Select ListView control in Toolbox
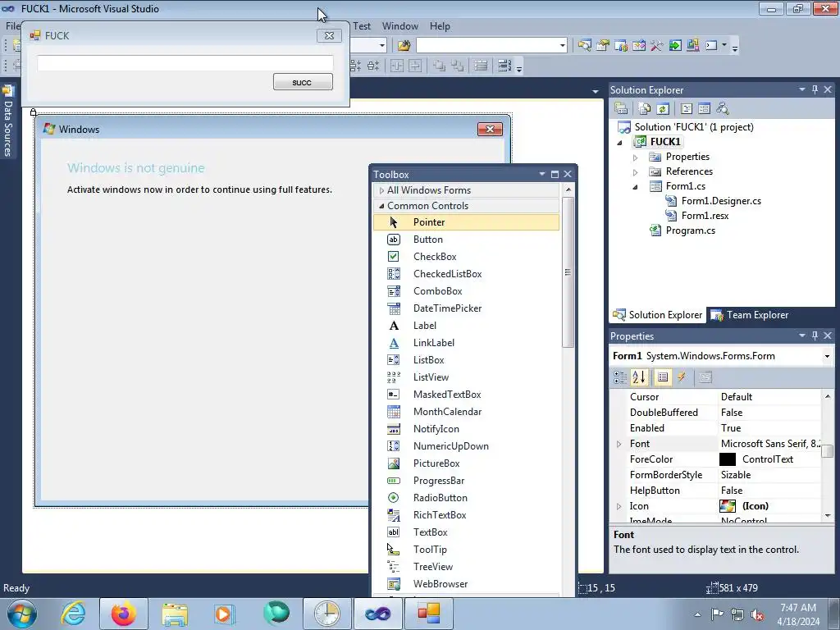The height and width of the screenshot is (630, 840). click(466, 377)
